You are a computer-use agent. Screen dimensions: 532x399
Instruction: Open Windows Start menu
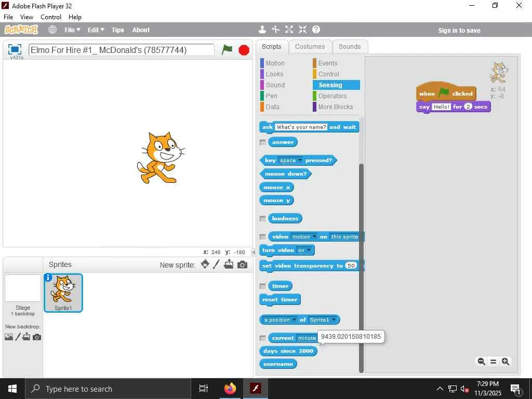click(12, 389)
